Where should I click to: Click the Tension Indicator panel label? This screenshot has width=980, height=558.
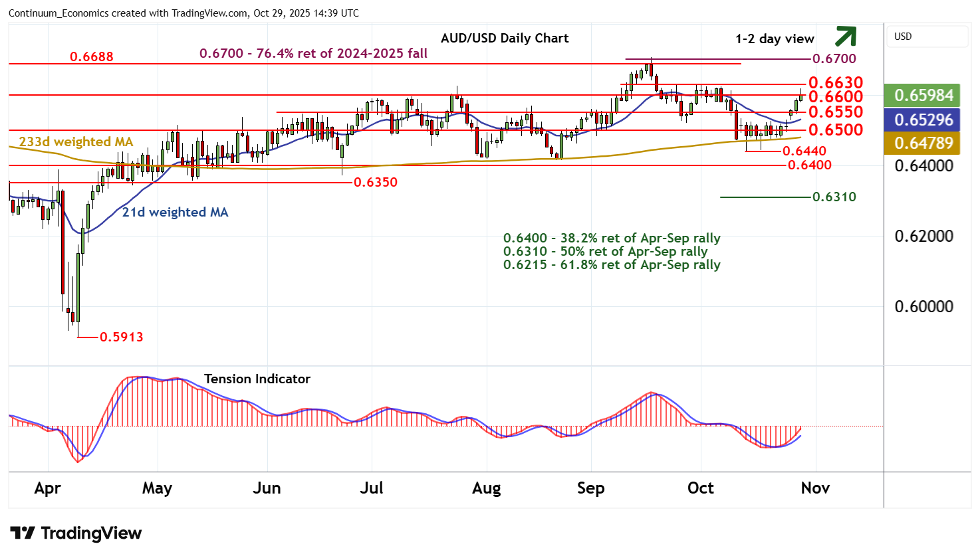click(257, 379)
